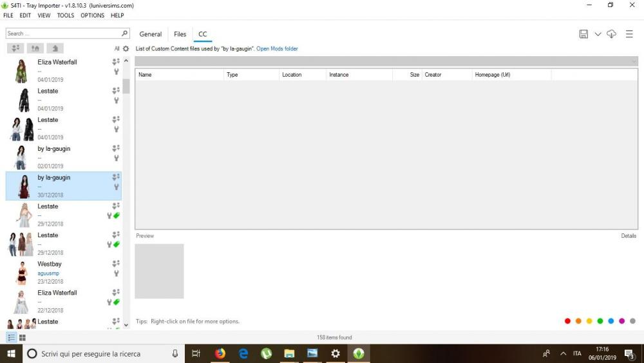Image resolution: width=644 pixels, height=363 pixels.
Task: Filter list by rooms icon
Action: (x=55, y=48)
